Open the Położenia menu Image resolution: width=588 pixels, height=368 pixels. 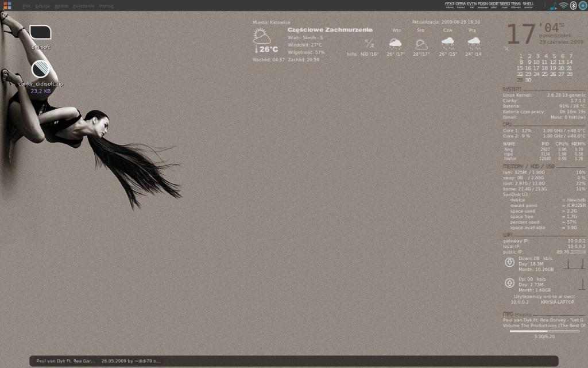click(x=84, y=6)
